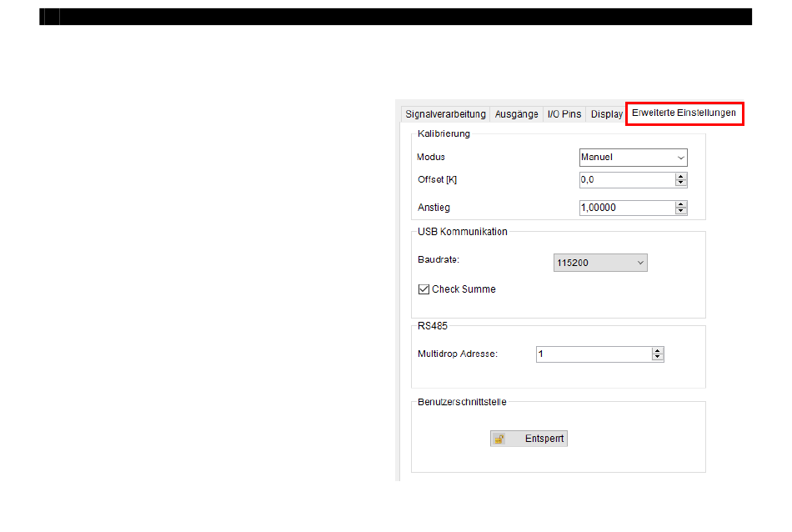This screenshot has height=532, width=792.
Task: Click the Anstieg label
Action: [x=434, y=208]
